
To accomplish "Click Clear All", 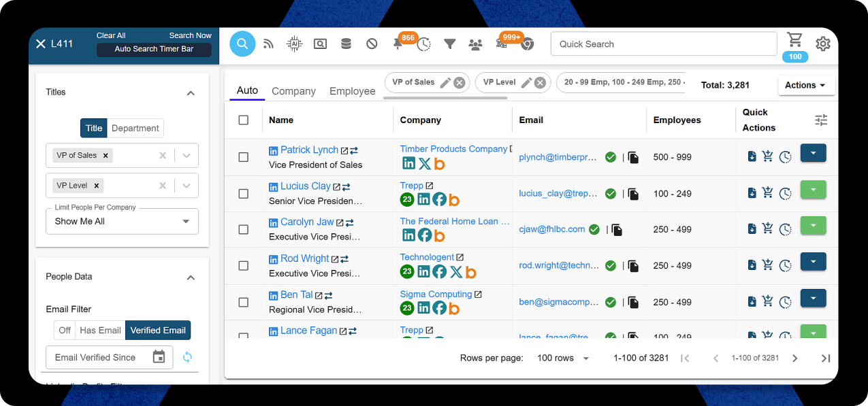I will pos(111,35).
